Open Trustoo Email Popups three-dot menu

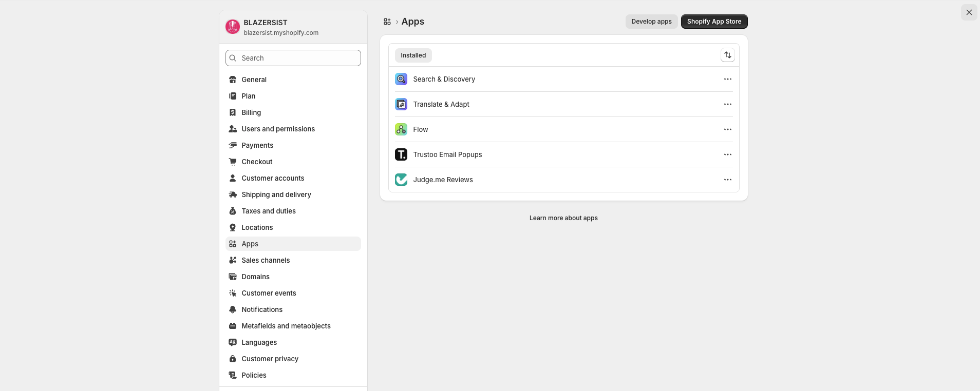727,154
